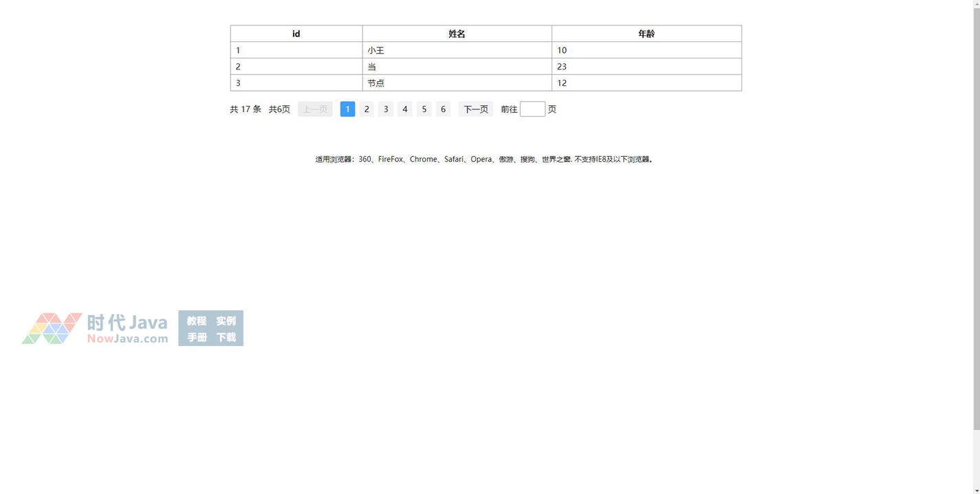The height and width of the screenshot is (494, 980).
Task: Click the 下一页 next page button
Action: 475,109
